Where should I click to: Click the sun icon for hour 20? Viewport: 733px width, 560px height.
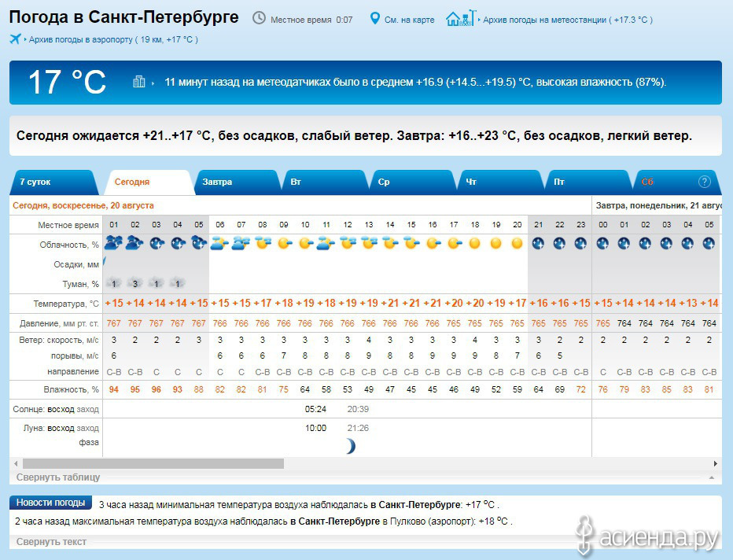point(517,243)
